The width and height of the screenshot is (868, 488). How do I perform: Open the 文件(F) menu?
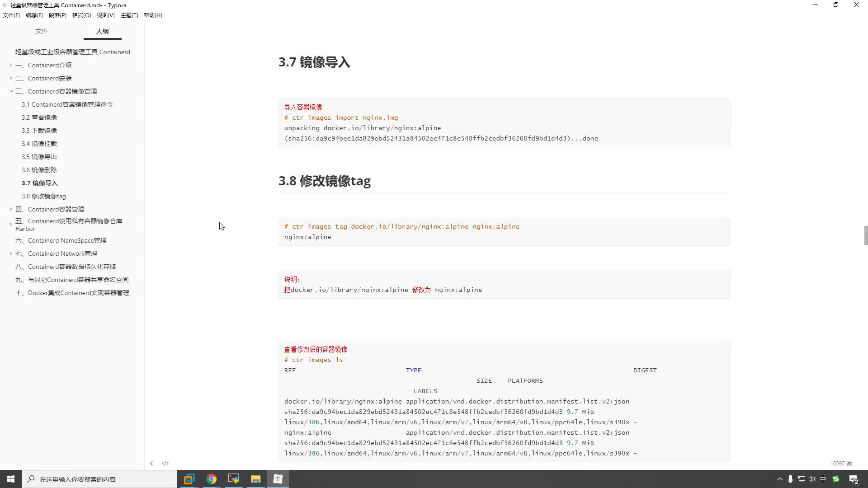(x=11, y=15)
